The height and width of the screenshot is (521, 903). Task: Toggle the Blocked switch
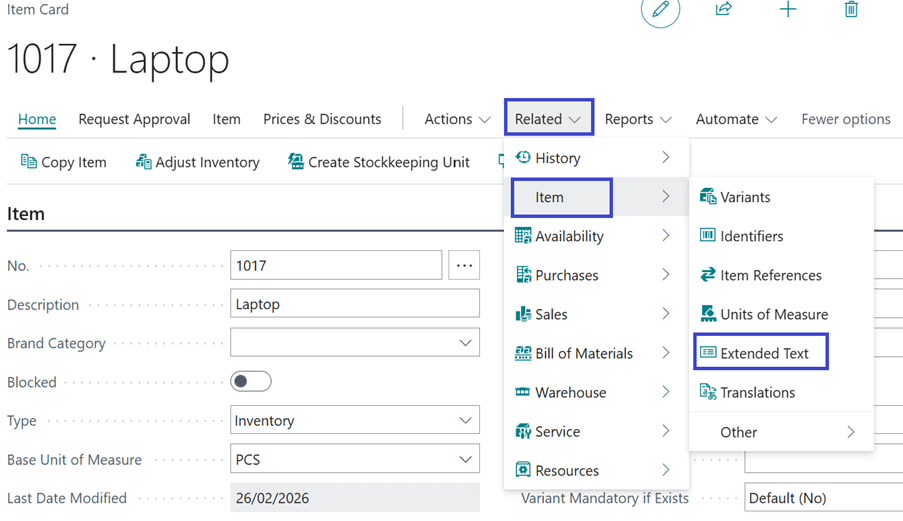(250, 382)
